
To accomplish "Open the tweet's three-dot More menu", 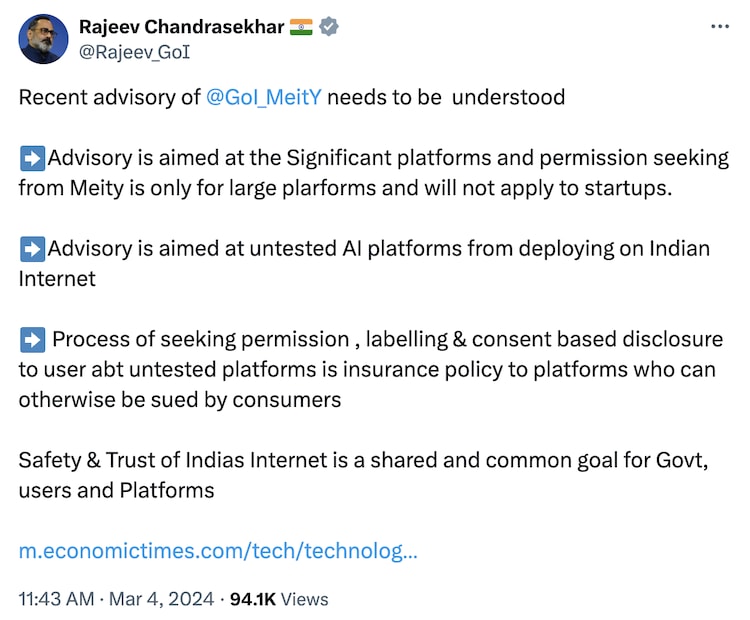I will (x=720, y=27).
